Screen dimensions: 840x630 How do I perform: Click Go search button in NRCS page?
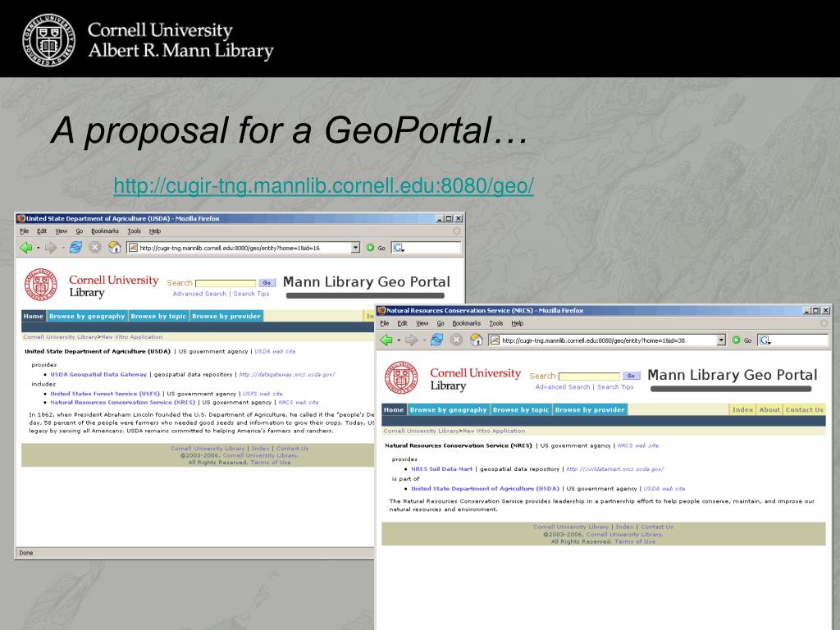point(631,376)
